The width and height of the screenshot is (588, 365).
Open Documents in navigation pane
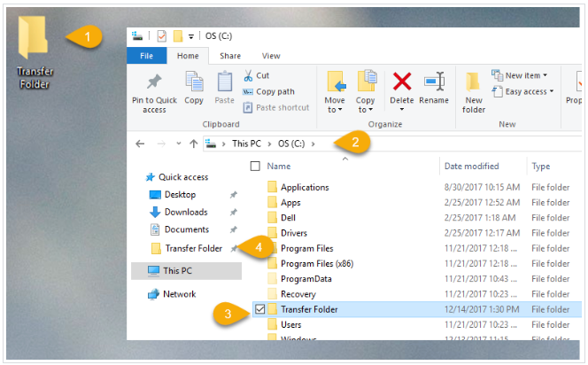pos(179,229)
